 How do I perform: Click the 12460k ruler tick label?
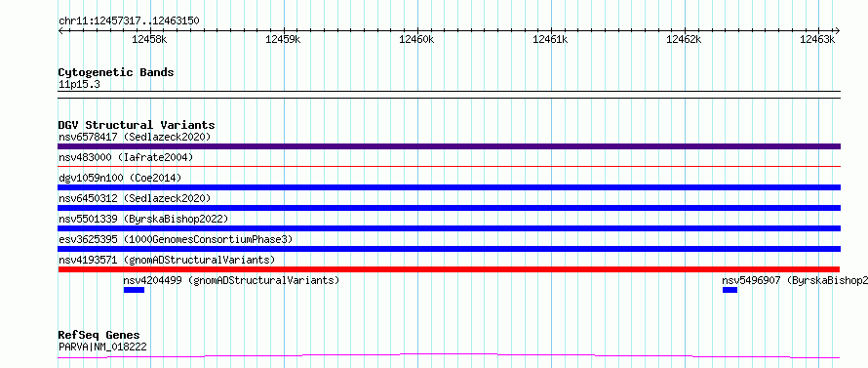416,39
